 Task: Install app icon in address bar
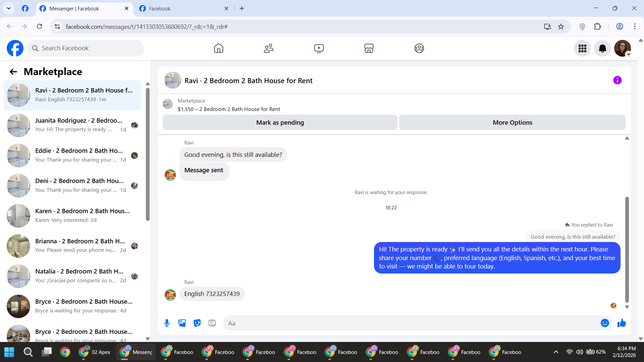click(x=547, y=26)
